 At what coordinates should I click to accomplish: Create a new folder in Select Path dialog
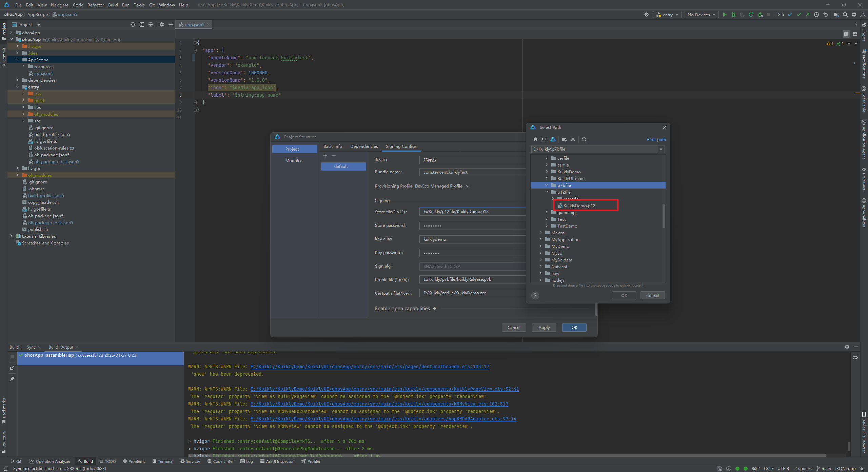point(564,139)
